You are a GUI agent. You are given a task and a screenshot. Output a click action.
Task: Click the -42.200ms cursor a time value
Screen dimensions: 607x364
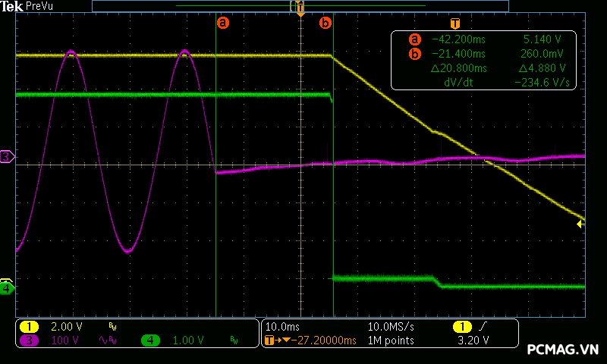458,39
